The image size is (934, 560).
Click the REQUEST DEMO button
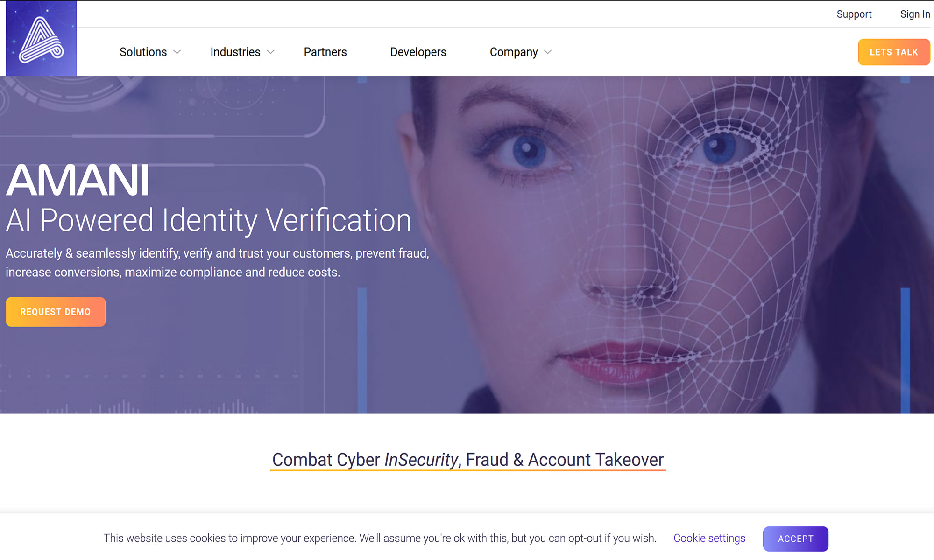(56, 311)
